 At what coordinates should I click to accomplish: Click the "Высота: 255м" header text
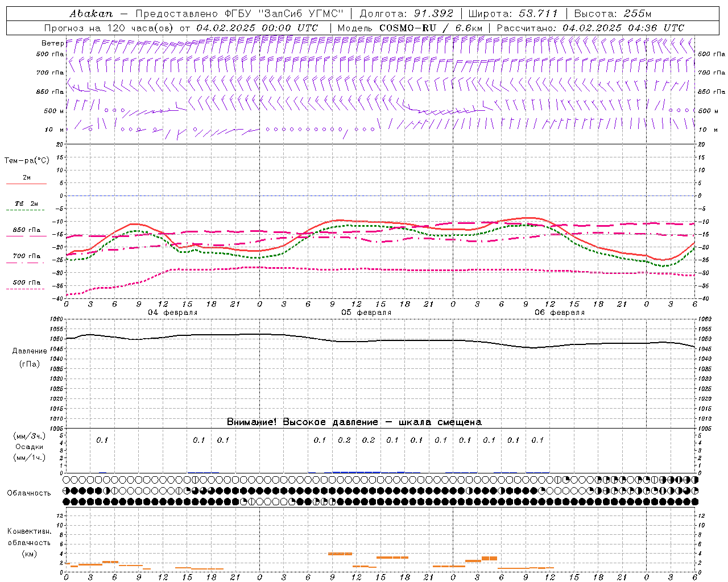click(x=613, y=13)
